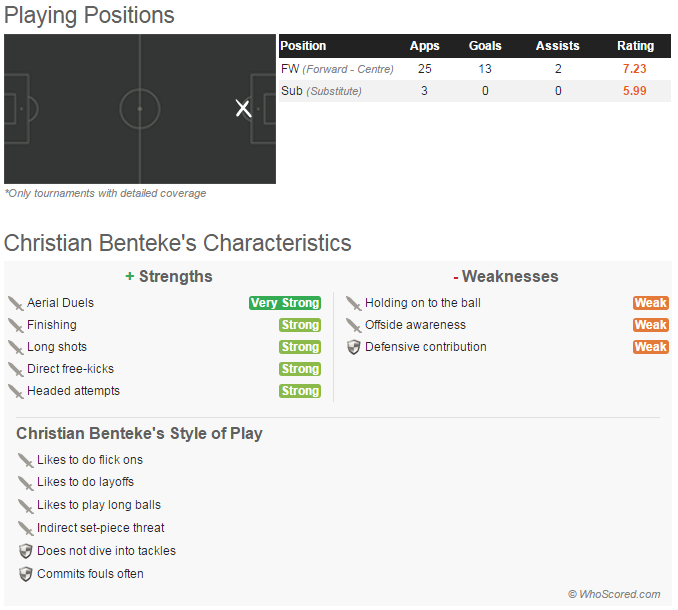678x610 pixels.
Task: Click the X position marker on the pitch
Action: click(x=243, y=108)
